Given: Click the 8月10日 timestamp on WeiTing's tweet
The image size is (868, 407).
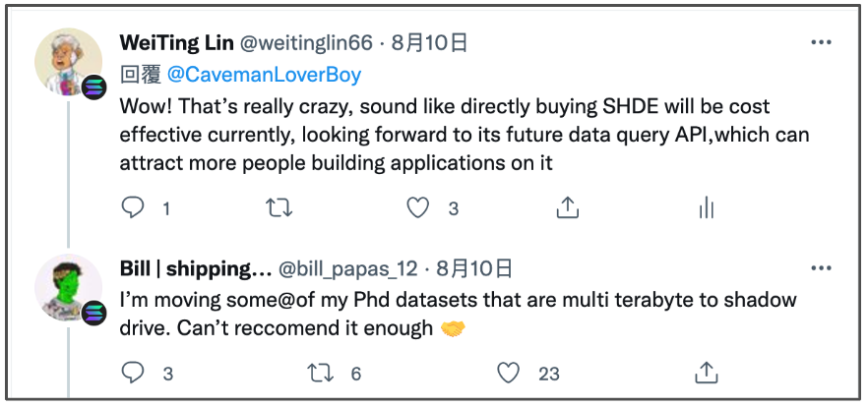Looking at the screenshot, I should (429, 43).
